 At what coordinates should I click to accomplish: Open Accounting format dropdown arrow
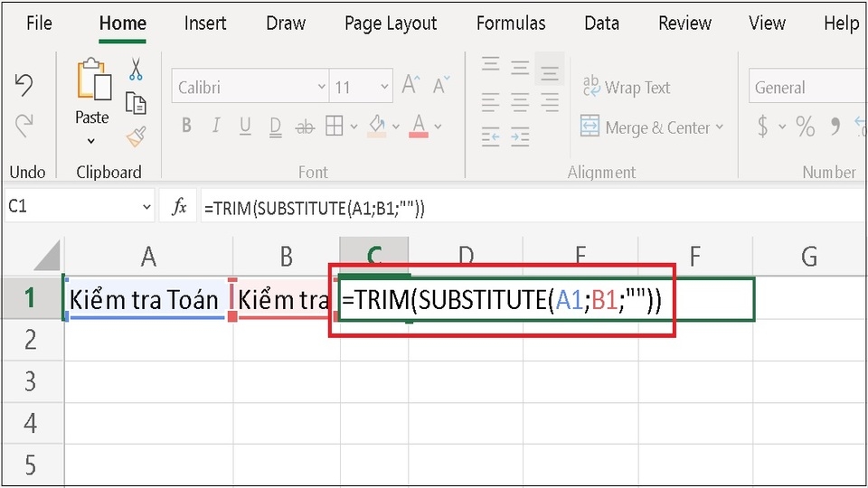(782, 127)
